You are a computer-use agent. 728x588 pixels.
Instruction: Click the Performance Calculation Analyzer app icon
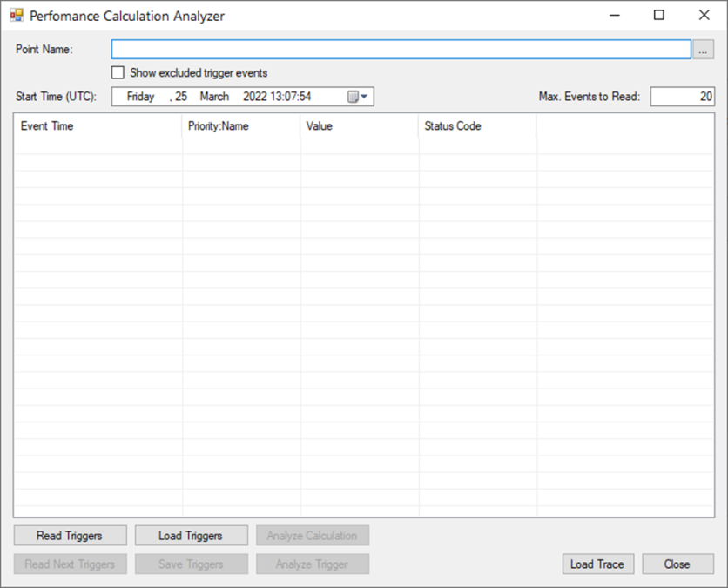pos(17,16)
